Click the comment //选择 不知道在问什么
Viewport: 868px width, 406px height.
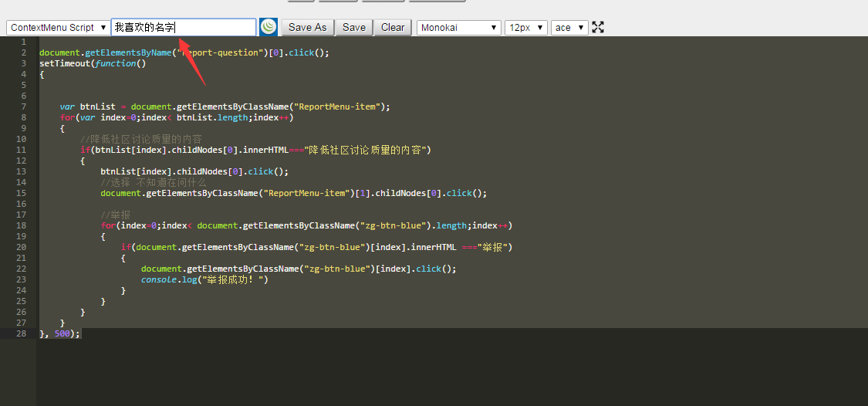(154, 182)
